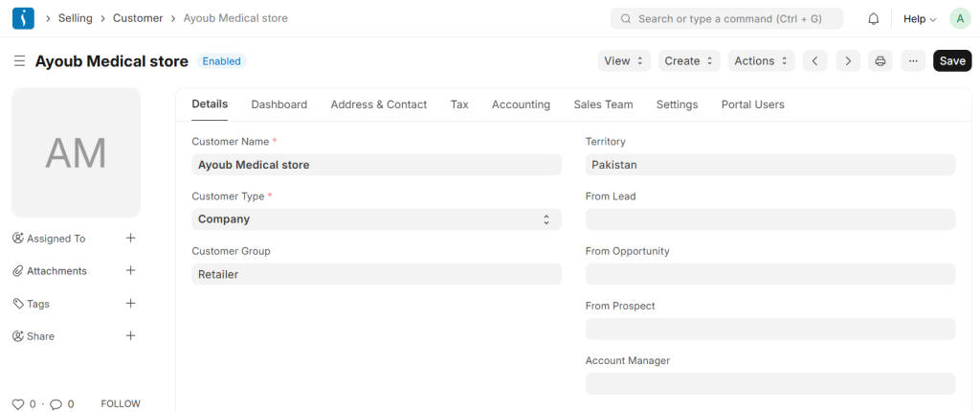This screenshot has height=412, width=980.
Task: Save the customer record
Action: tap(952, 60)
